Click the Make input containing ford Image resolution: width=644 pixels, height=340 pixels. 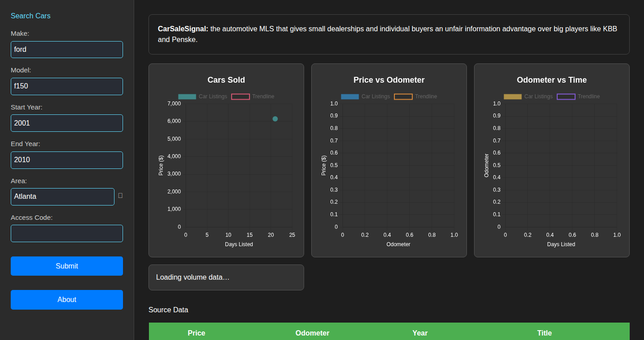click(67, 50)
